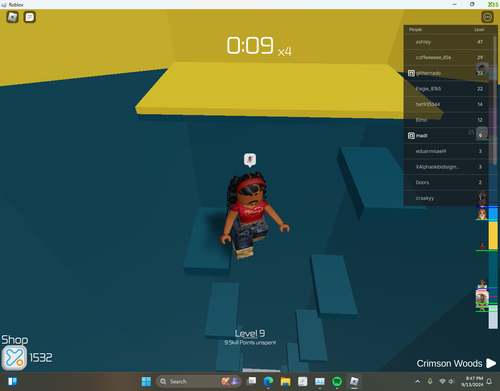This screenshot has width=500, height=391.
Task: Open the Shop swirl icon
Action: [14, 358]
